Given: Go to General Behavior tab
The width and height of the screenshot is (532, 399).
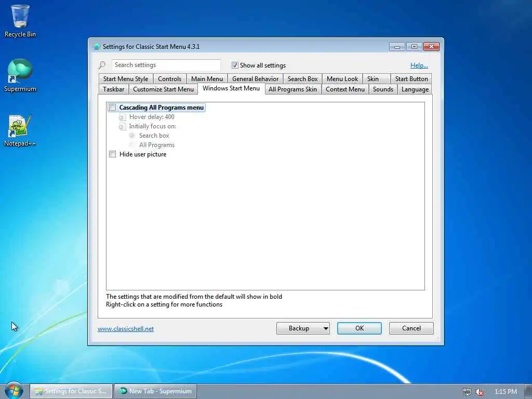Looking at the screenshot, I should 255,79.
